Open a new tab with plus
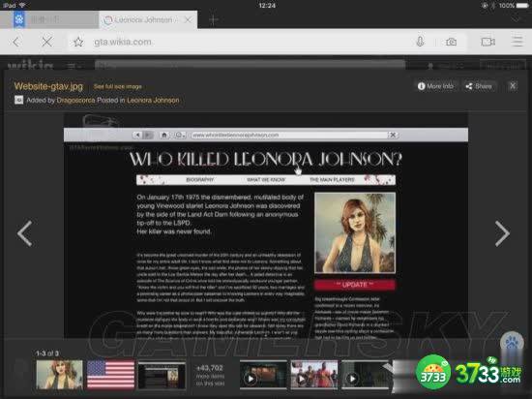This screenshot has width=532, height=399. click(213, 20)
